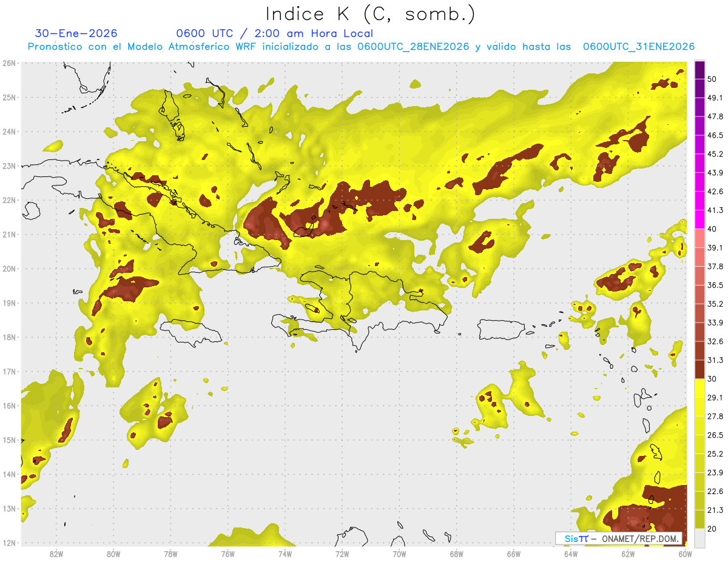This screenshot has width=728, height=562.
Task: Click the '22.6' colorbar label
Action: 715,491
